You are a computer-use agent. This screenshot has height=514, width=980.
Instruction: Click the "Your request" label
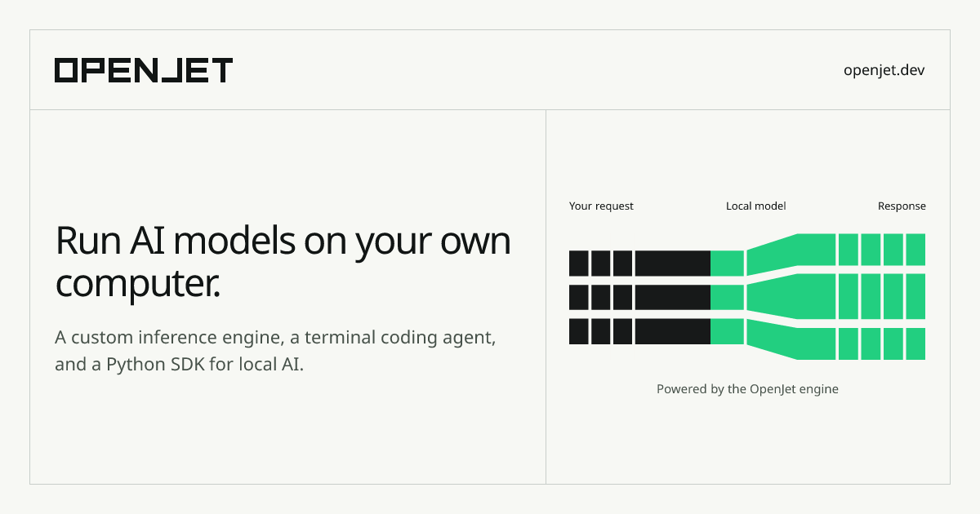601,206
